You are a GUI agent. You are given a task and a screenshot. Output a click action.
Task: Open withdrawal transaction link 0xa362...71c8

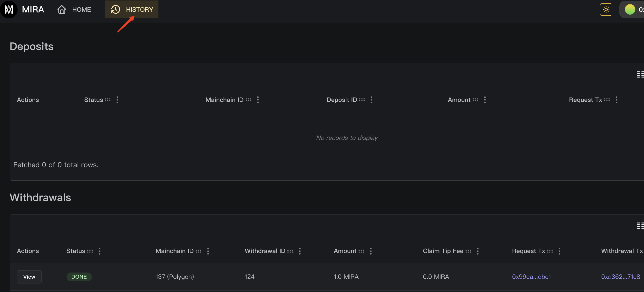point(620,277)
